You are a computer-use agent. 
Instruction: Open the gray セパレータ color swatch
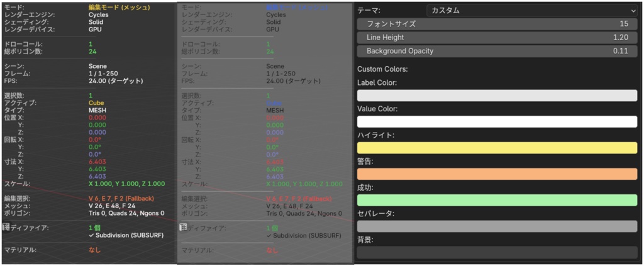tap(497, 226)
